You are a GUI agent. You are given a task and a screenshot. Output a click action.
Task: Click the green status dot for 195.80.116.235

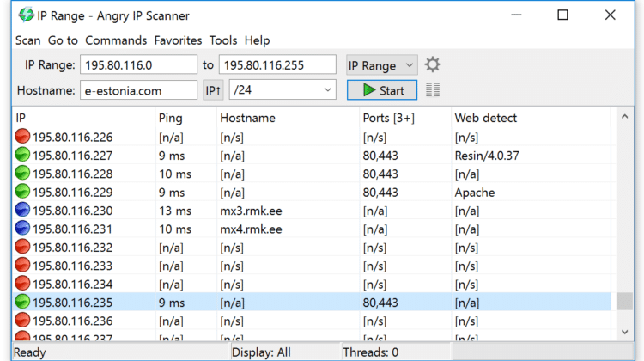22,302
